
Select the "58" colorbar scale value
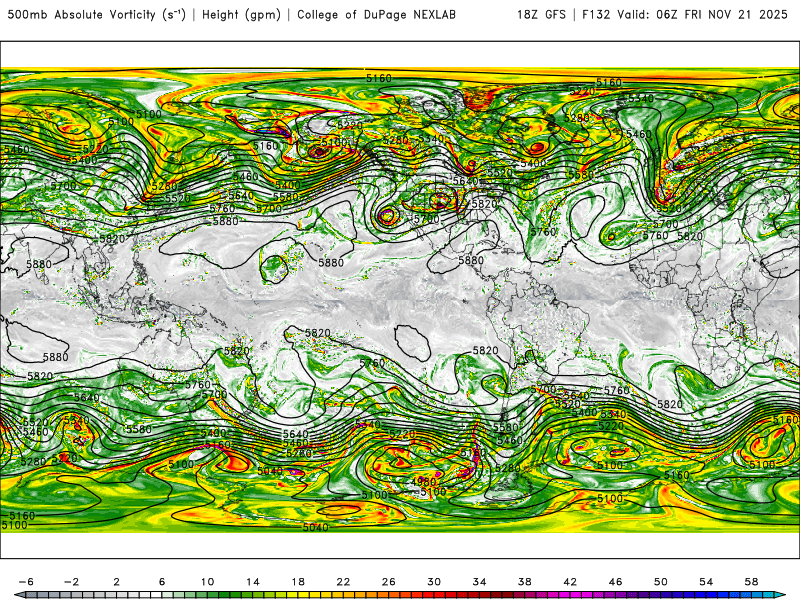[752, 582]
